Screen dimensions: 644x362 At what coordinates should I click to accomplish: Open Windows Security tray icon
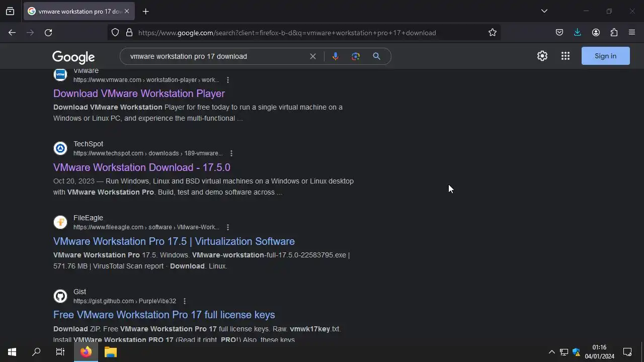point(577,352)
